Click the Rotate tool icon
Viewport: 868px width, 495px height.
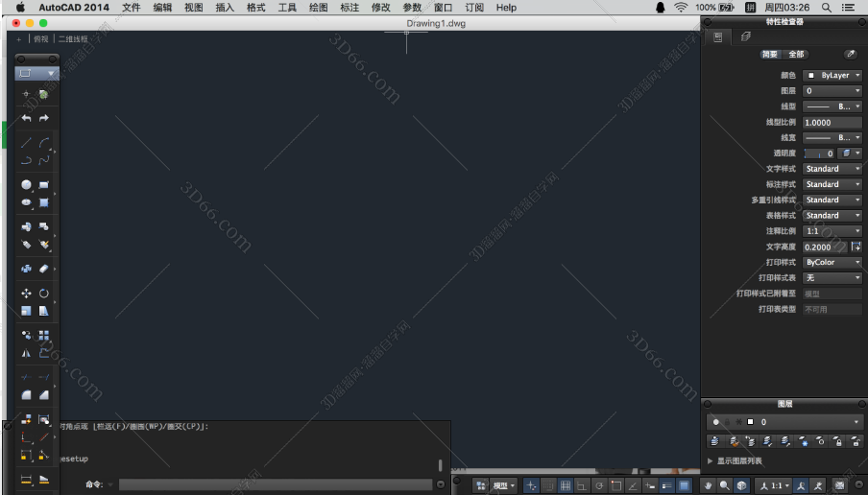pos(44,294)
